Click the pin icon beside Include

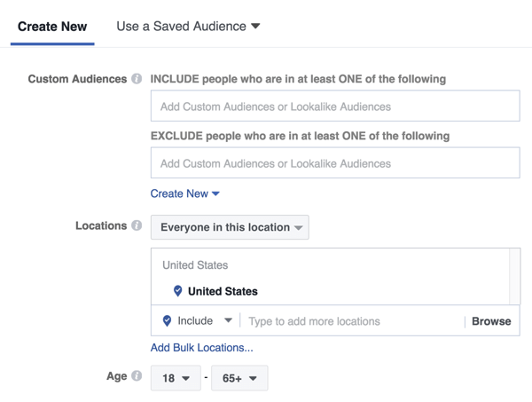pos(167,321)
